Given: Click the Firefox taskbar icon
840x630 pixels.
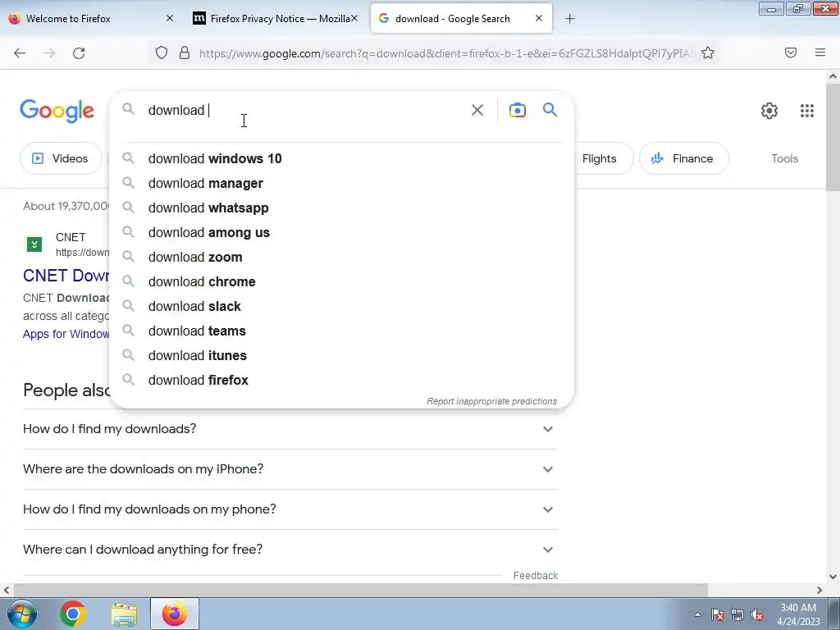Looking at the screenshot, I should tap(175, 614).
